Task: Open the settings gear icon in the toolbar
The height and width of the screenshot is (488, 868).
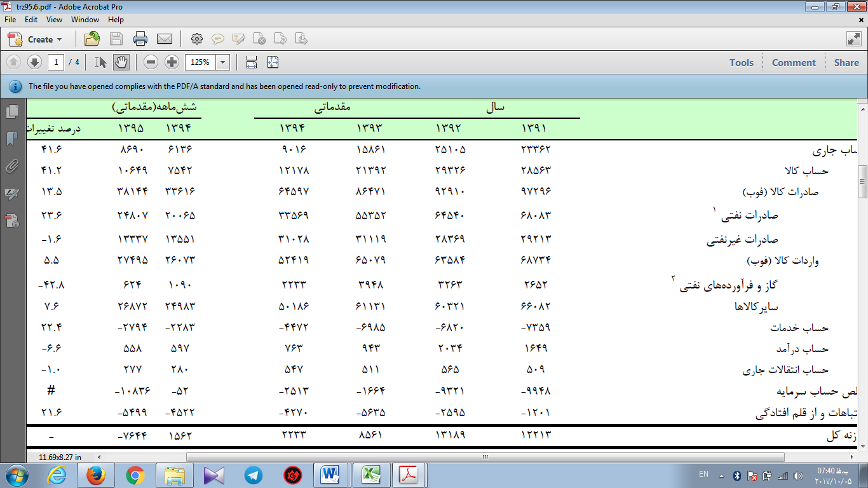Action: pyautogui.click(x=196, y=39)
